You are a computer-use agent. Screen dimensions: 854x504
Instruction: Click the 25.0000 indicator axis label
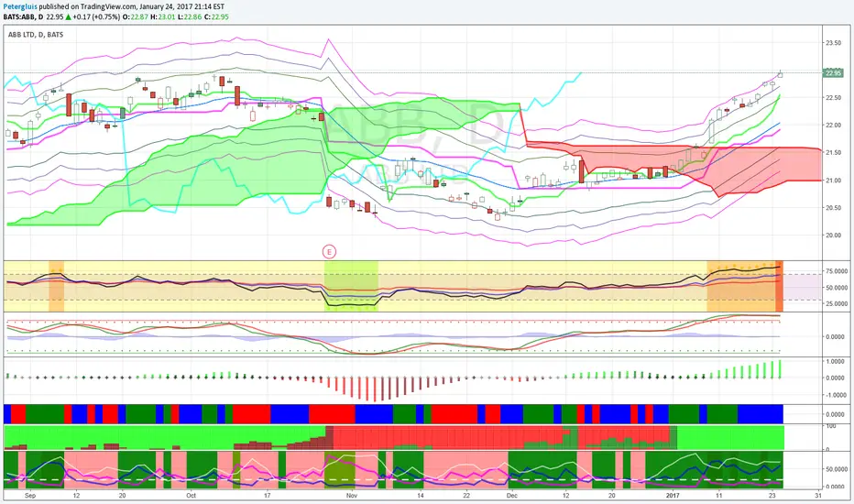(836, 304)
